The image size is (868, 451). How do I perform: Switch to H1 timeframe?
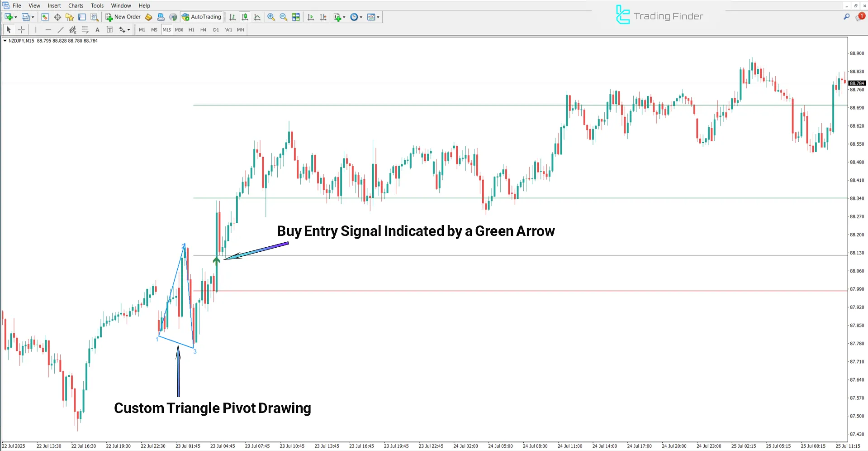(x=191, y=30)
